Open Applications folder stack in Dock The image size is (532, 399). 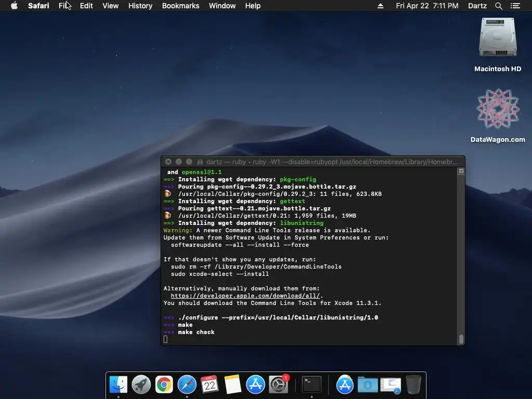pyautogui.click(x=345, y=384)
